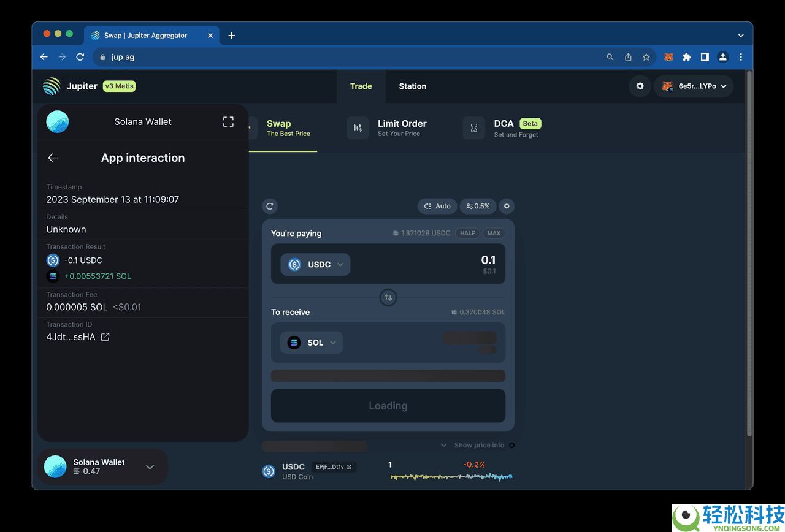Close the Swap | Jupiter Aggregator tab

[x=210, y=36]
